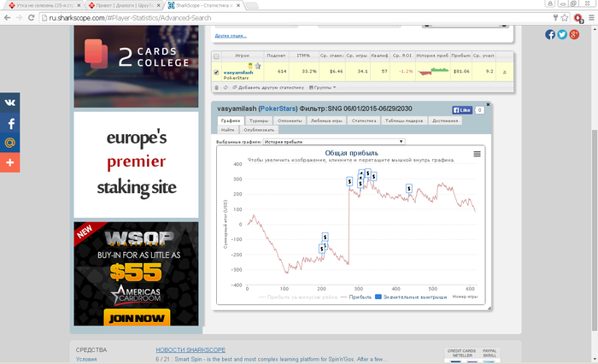Screen dimensions: 598x364
Task: Open SharkScope Twitter page icon
Action: 562,34
